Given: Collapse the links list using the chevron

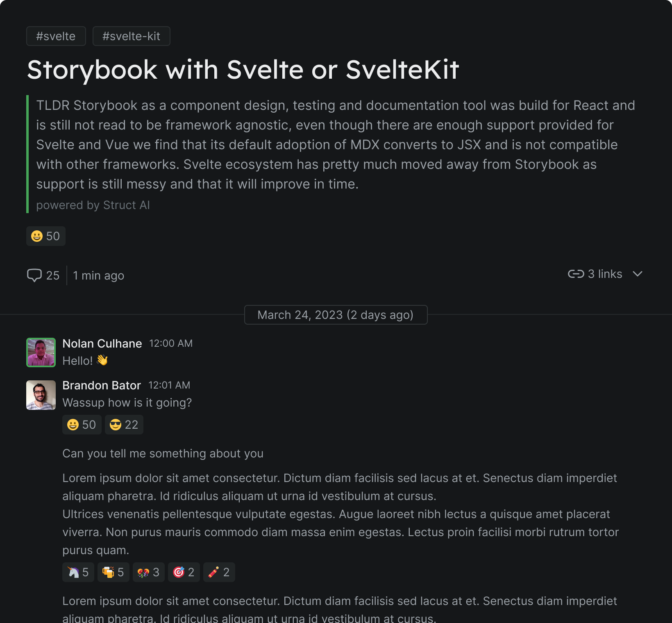Looking at the screenshot, I should (x=638, y=274).
